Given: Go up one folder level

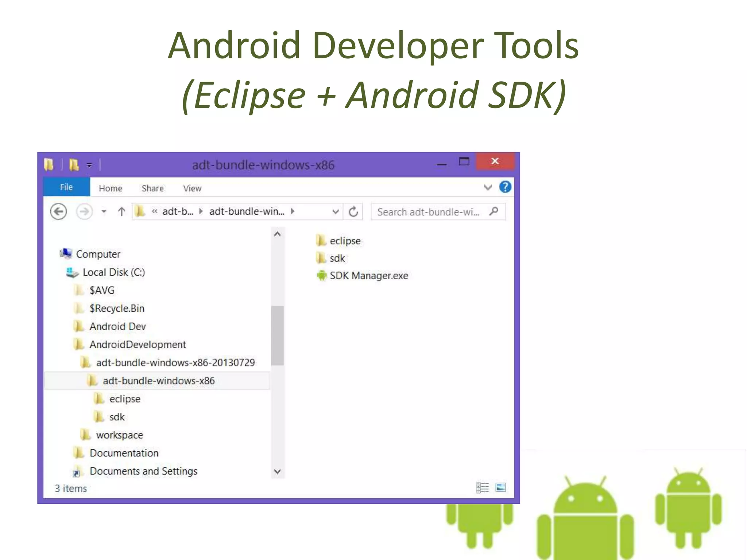Looking at the screenshot, I should tap(121, 211).
